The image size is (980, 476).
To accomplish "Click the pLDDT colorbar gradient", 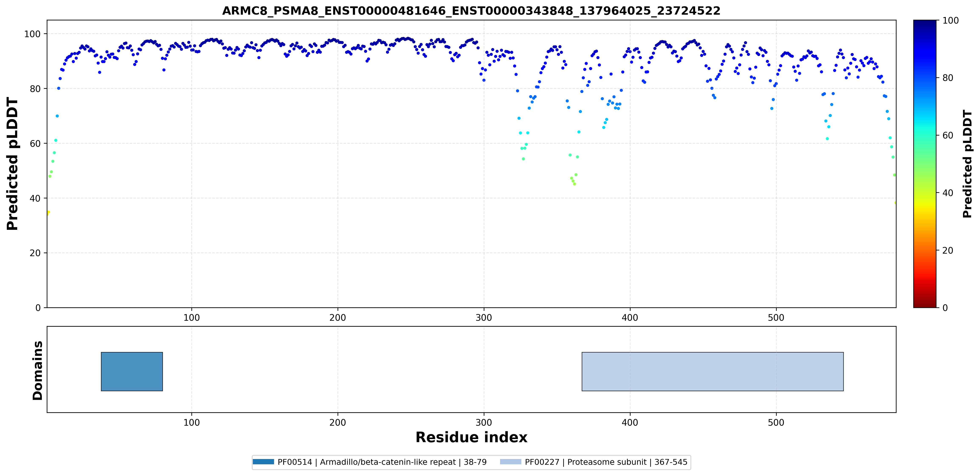I will (925, 164).
